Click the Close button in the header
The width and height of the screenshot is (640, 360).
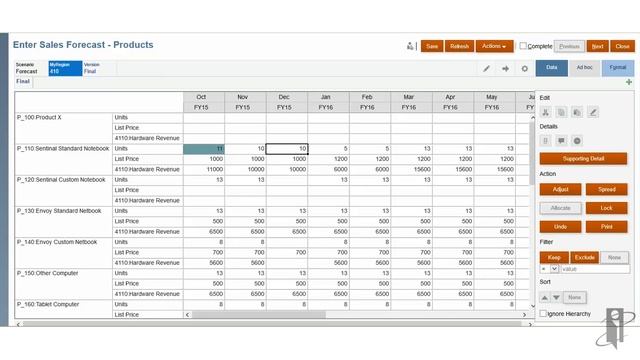click(622, 46)
